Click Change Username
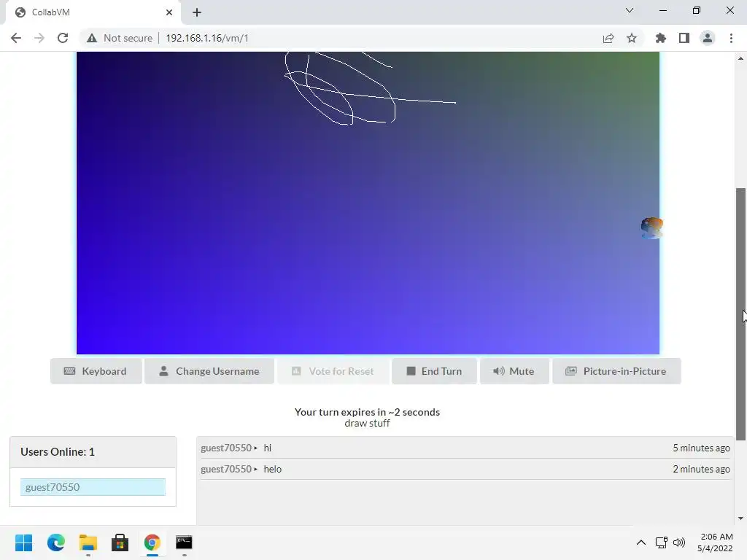 tap(209, 371)
